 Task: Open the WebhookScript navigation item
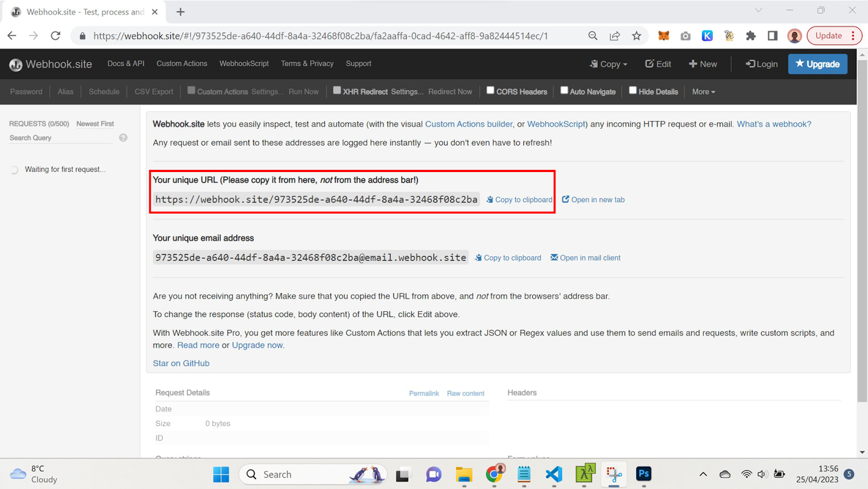(244, 63)
